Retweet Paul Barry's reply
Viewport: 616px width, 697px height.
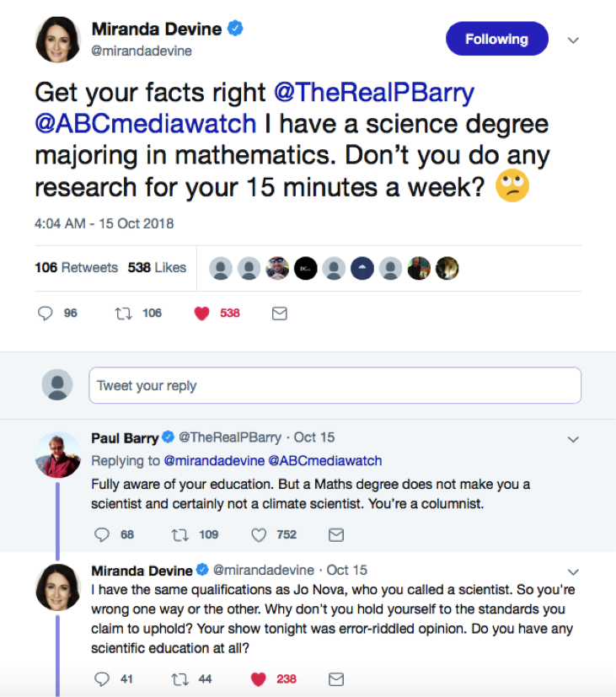click(x=179, y=534)
